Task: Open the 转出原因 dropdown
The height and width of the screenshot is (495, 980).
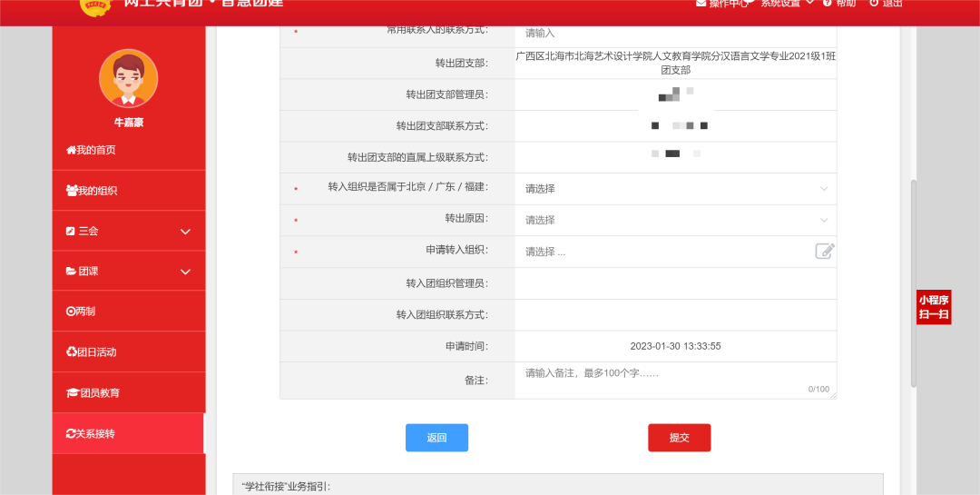Action: 675,220
